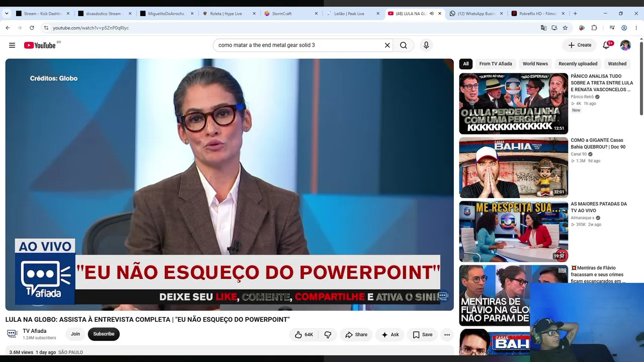Viewport: 644px width, 362px height.
Task: Translate this page icon
Action: point(543,28)
